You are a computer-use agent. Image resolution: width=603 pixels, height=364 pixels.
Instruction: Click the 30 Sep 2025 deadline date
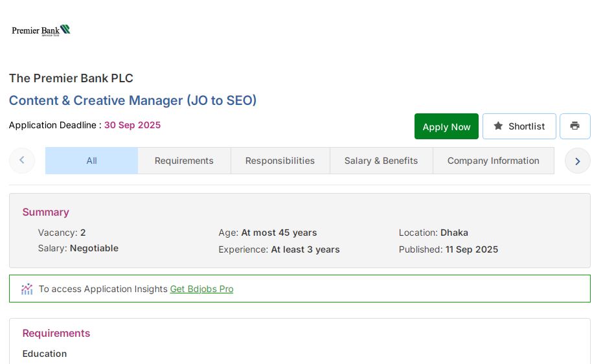point(132,125)
